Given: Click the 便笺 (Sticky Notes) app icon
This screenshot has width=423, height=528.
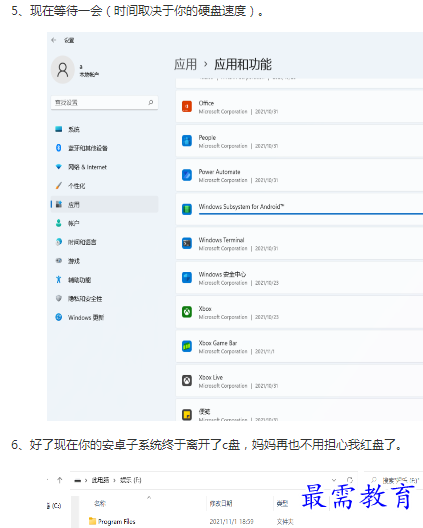Looking at the screenshot, I should tap(187, 415).
